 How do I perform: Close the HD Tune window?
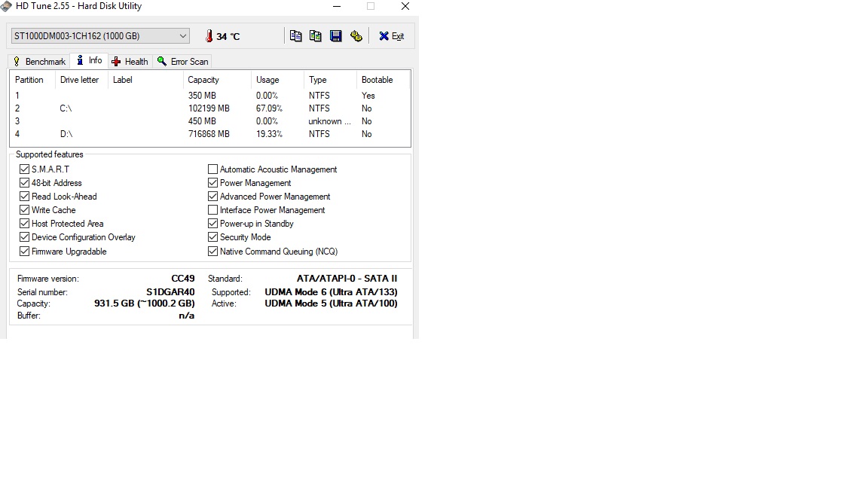coord(405,6)
